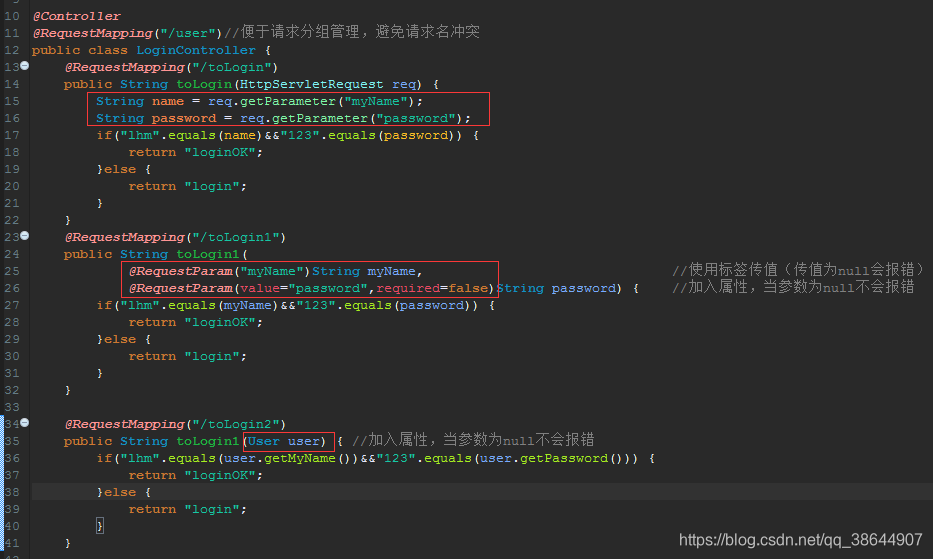Click HttpServletRequest parameter type
Screen dimensions: 933x559
311,85
